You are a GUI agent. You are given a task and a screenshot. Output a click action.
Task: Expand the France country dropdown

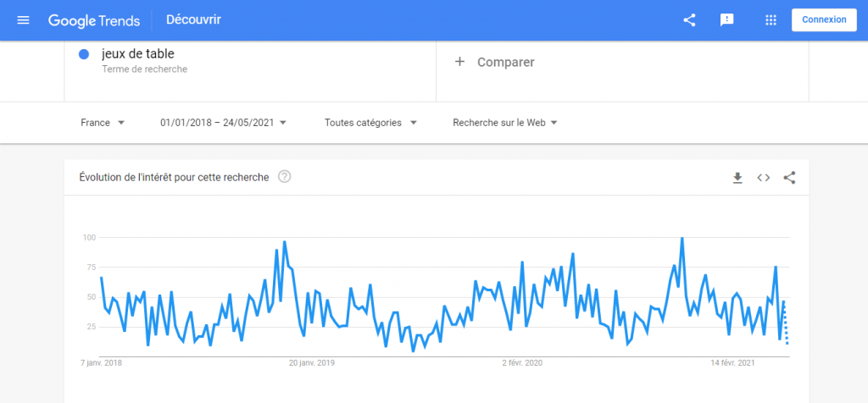[103, 123]
